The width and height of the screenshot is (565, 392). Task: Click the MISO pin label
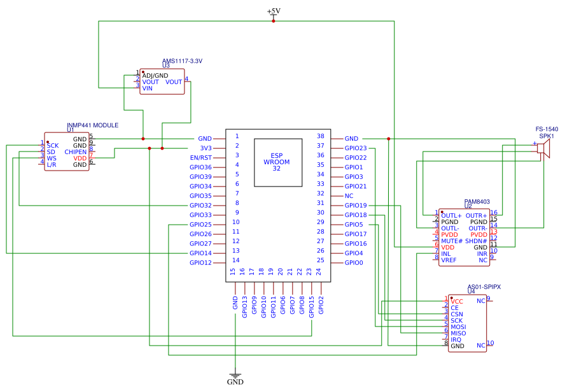[x=458, y=333]
